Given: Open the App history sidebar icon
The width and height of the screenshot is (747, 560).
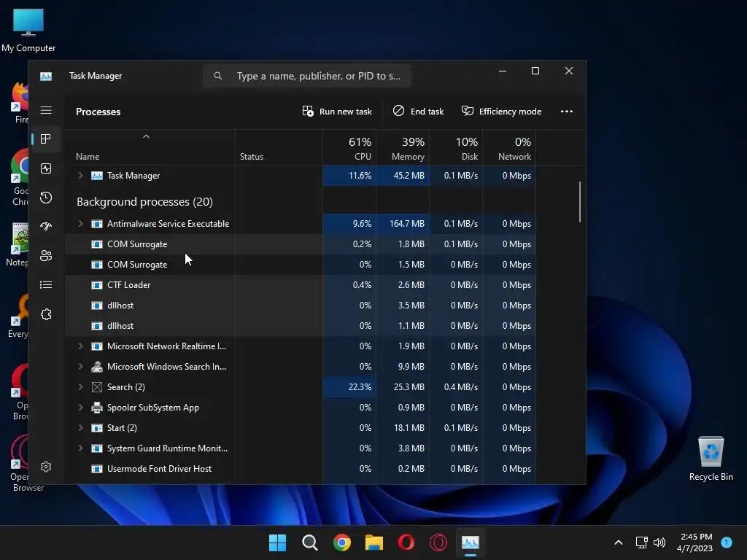Looking at the screenshot, I should pos(46,198).
